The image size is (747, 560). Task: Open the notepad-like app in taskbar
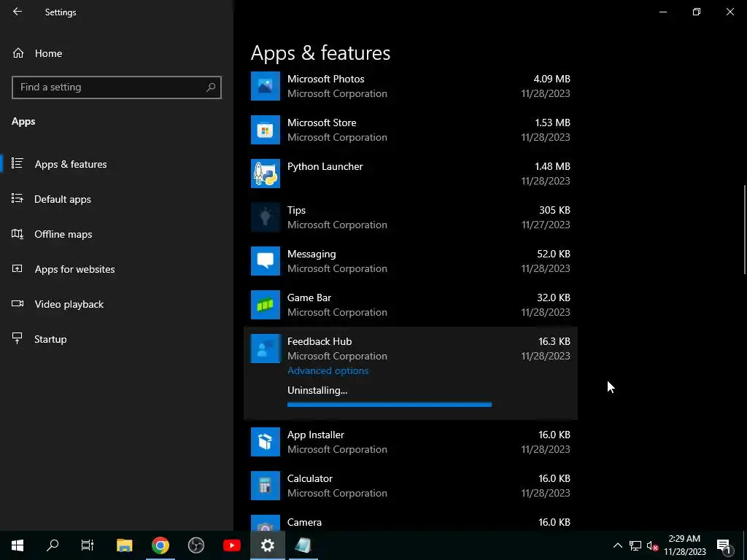(303, 545)
